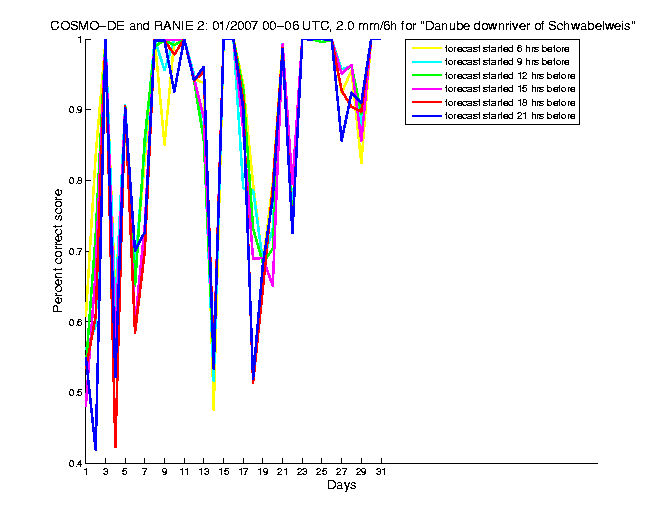
Task: Click y-axis tick label 0.8
Action: (75, 181)
